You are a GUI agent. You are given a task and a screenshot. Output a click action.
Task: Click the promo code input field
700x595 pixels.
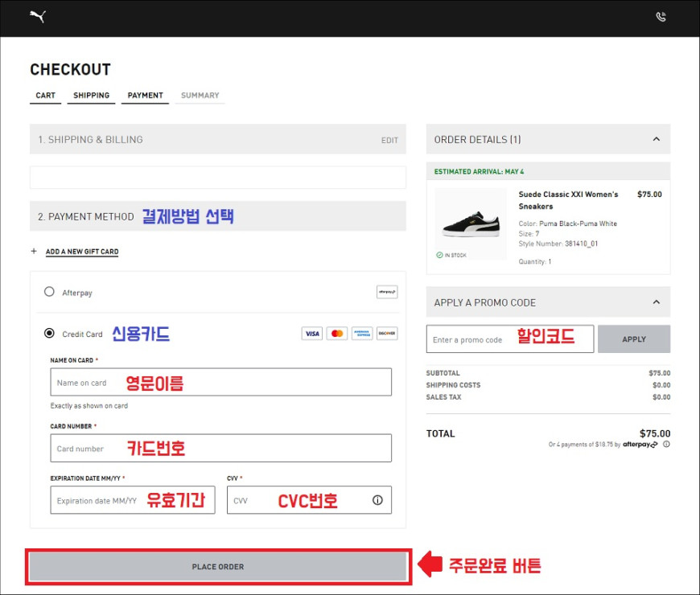[x=510, y=339]
